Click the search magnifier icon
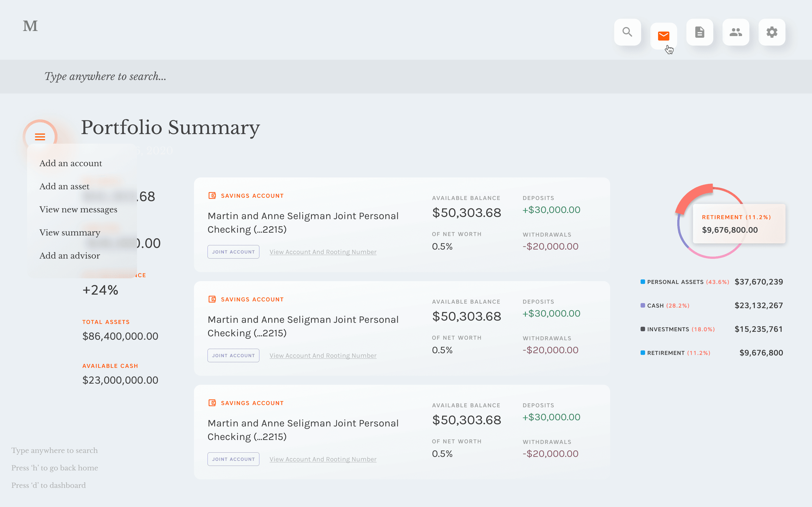 (627, 32)
